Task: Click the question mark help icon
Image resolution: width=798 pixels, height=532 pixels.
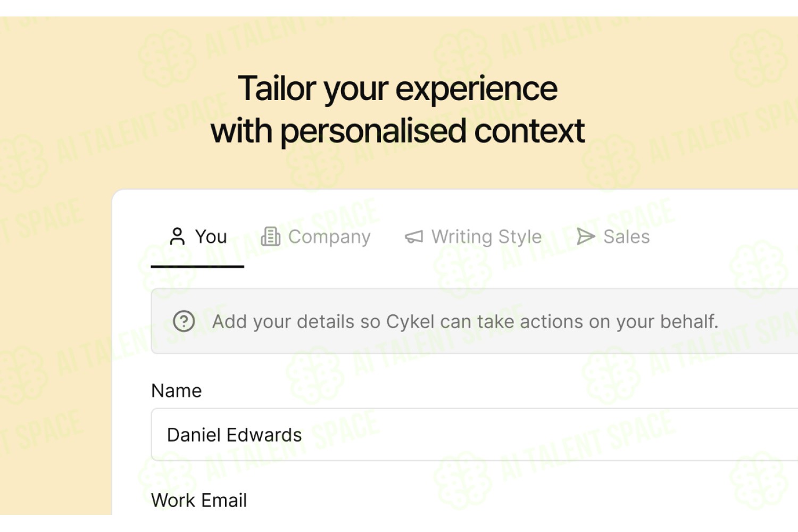Action: (x=184, y=321)
